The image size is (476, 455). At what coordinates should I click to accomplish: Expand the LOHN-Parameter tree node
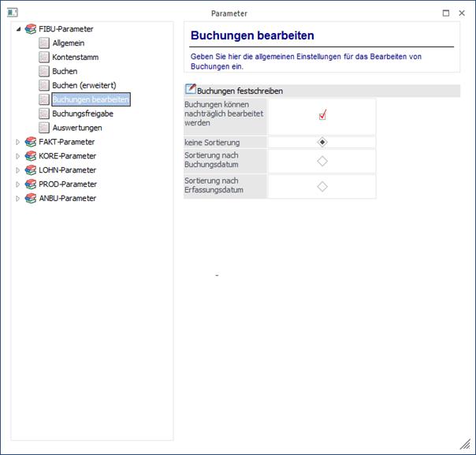tap(18, 170)
